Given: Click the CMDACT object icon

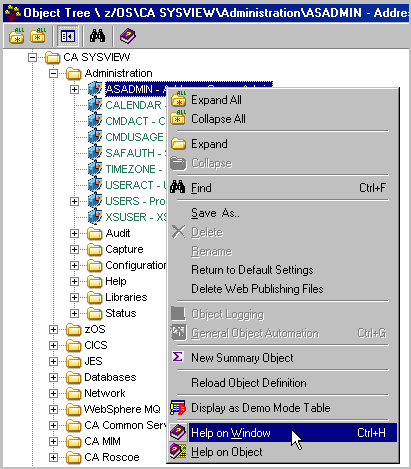Looking at the screenshot, I should (95, 121).
